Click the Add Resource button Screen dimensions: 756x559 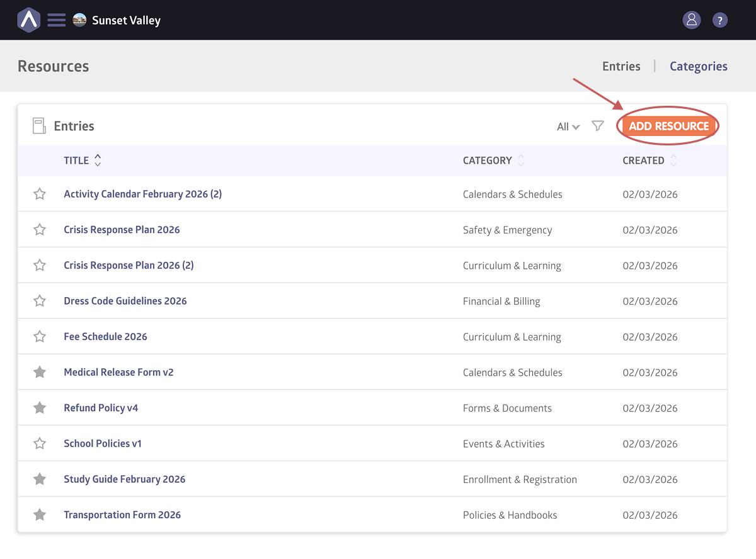click(668, 126)
